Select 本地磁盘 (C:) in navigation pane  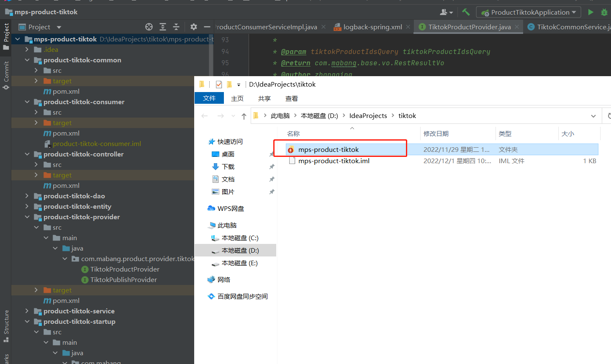pyautogui.click(x=240, y=238)
